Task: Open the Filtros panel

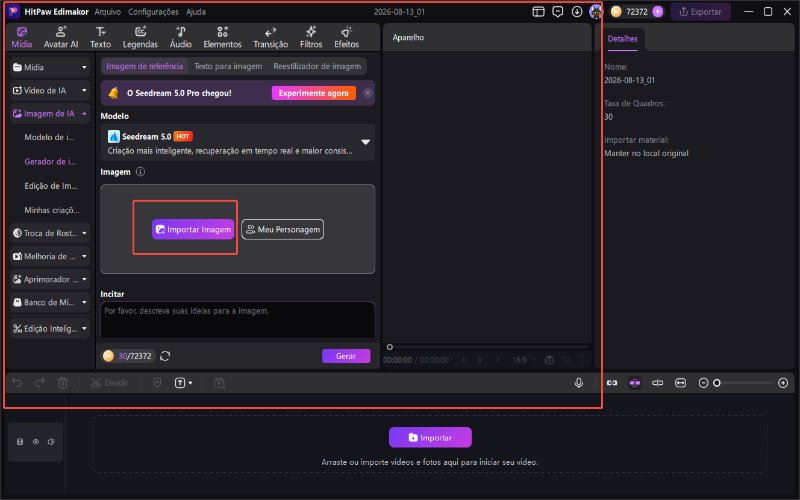Action: (311, 38)
